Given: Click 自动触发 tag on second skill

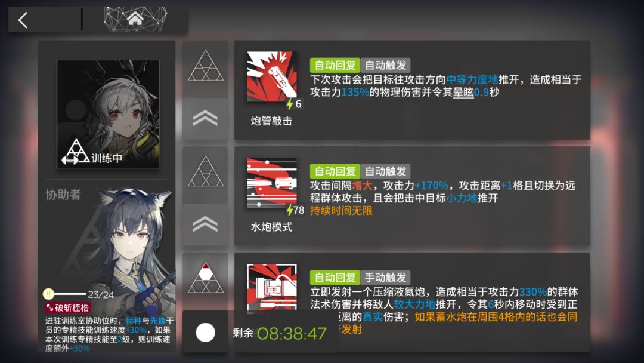Looking at the screenshot, I should tap(385, 171).
